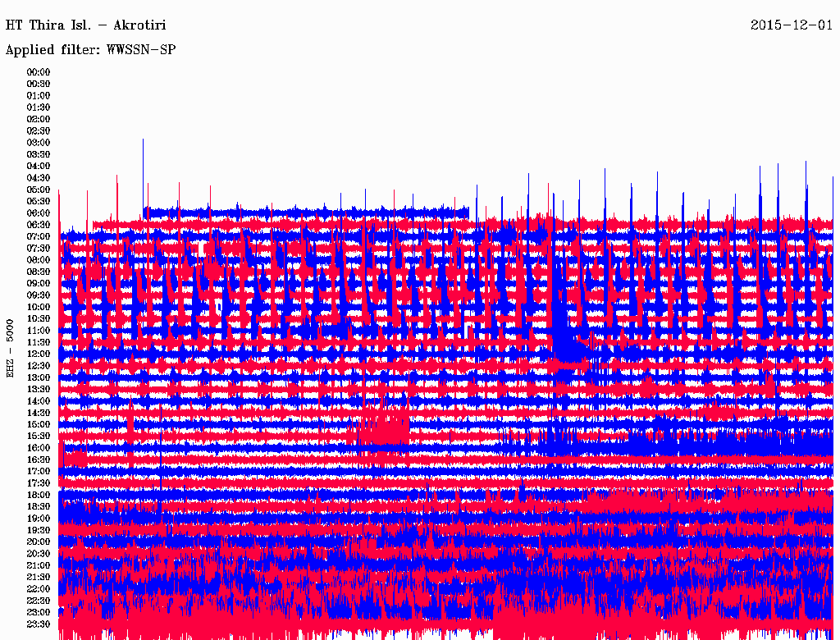Select the 22:30 time label
The image size is (840, 640).
coord(39,601)
